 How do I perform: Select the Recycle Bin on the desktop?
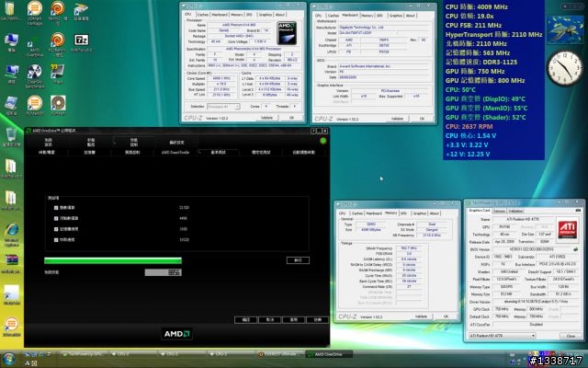click(11, 137)
